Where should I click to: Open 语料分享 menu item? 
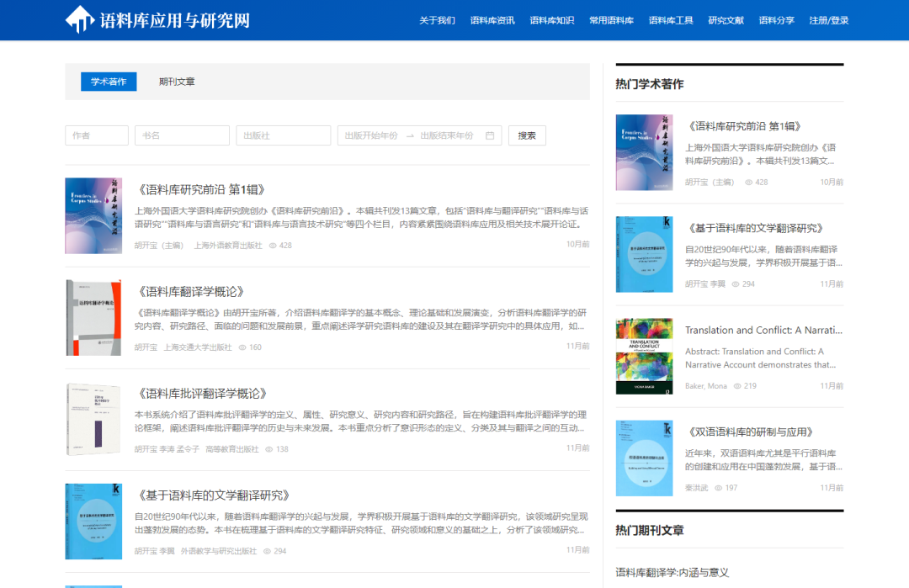[776, 20]
